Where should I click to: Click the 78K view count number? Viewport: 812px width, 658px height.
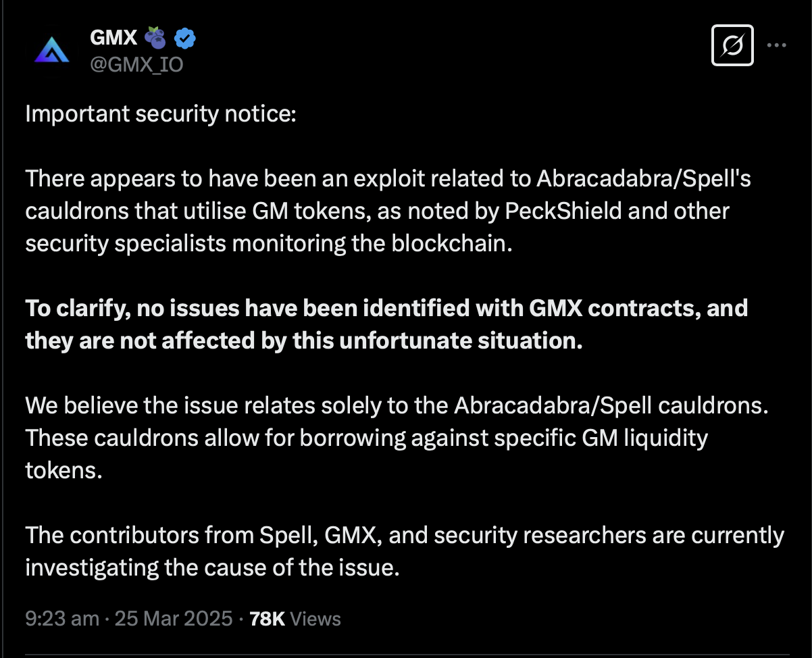pos(268,619)
